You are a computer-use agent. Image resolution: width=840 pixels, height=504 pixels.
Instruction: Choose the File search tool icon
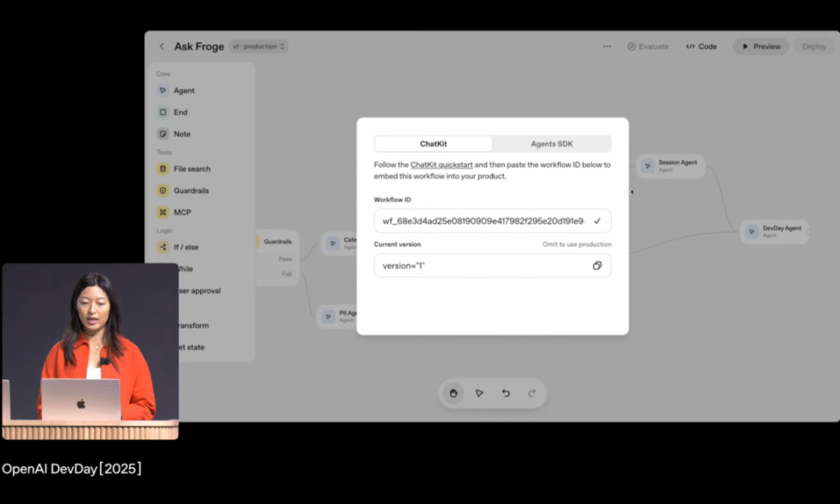coord(163,169)
